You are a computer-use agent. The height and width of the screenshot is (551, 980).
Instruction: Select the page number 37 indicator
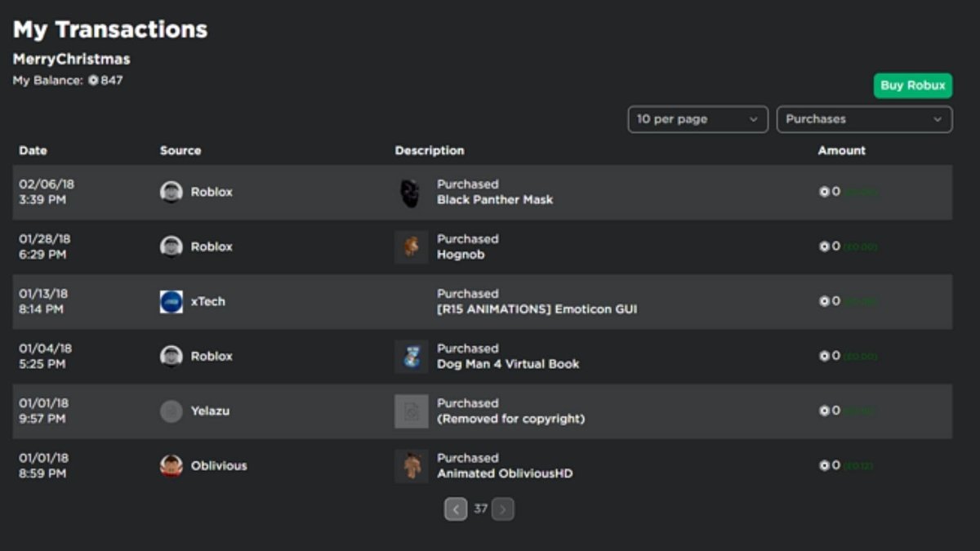click(x=479, y=508)
